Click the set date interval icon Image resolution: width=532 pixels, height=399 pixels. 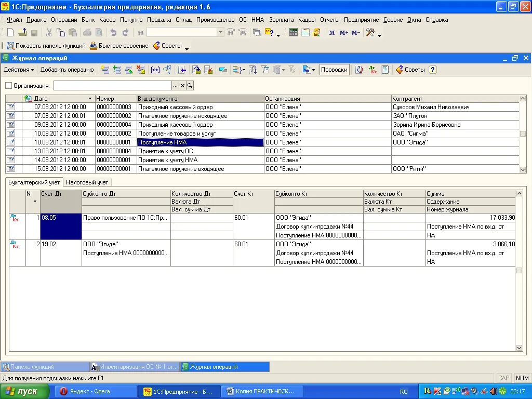tap(155, 70)
